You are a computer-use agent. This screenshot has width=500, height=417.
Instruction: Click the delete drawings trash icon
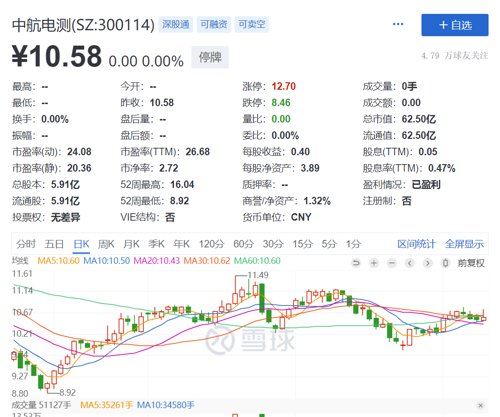coord(445,263)
